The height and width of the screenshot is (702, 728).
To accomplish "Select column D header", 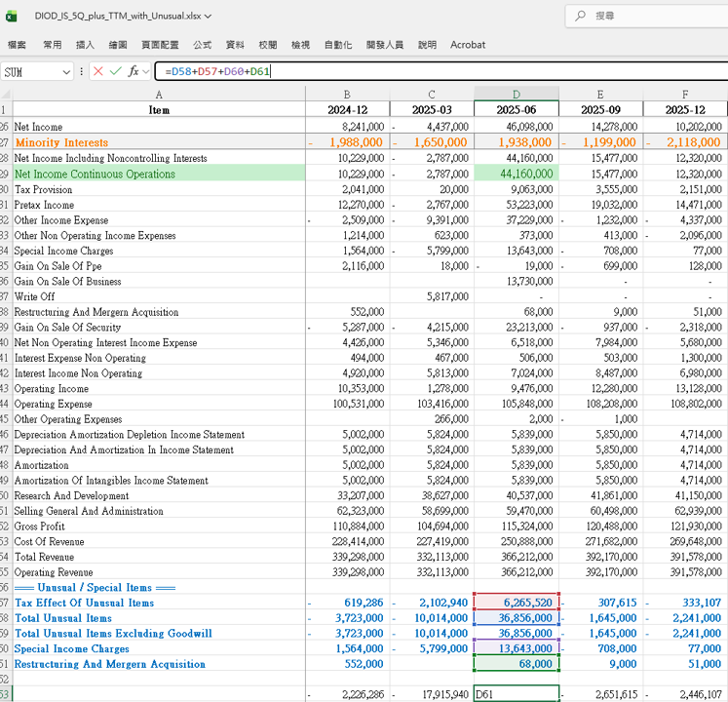I will tap(517, 94).
